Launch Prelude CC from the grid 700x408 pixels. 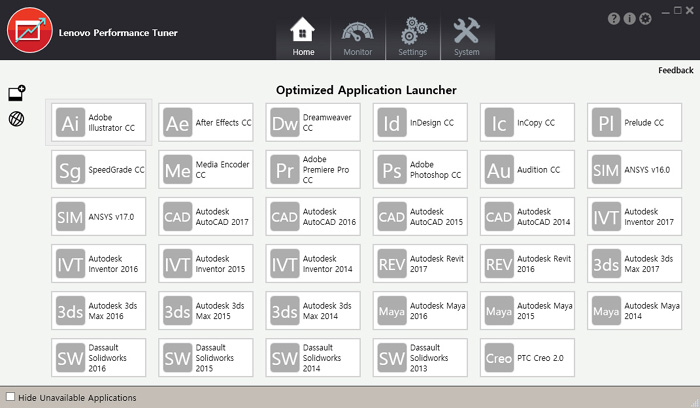click(634, 122)
